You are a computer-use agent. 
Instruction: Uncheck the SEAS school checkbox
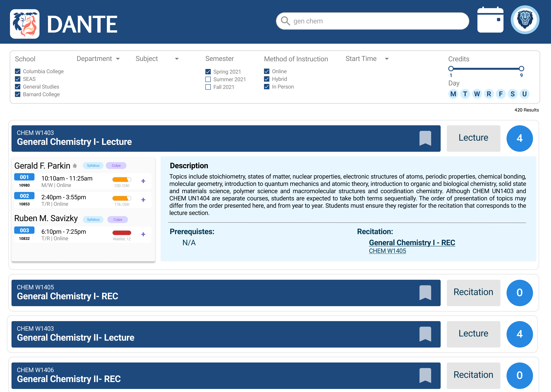click(18, 79)
